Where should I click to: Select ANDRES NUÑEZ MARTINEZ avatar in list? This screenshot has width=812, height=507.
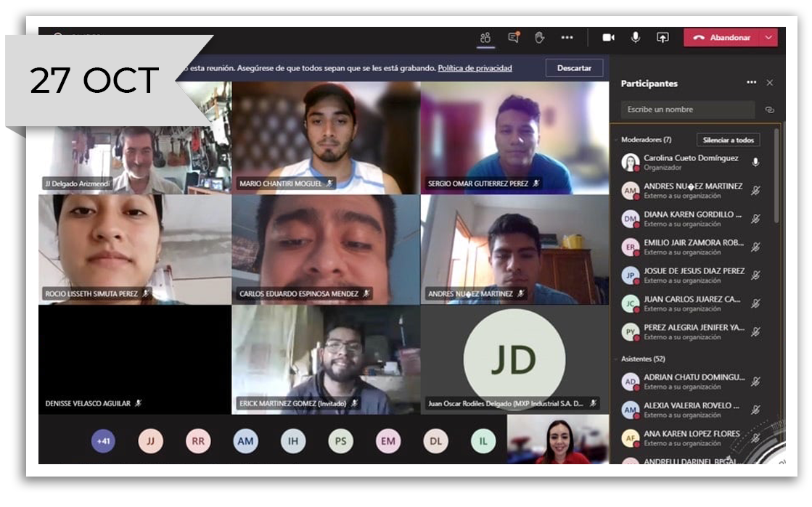pyautogui.click(x=631, y=191)
